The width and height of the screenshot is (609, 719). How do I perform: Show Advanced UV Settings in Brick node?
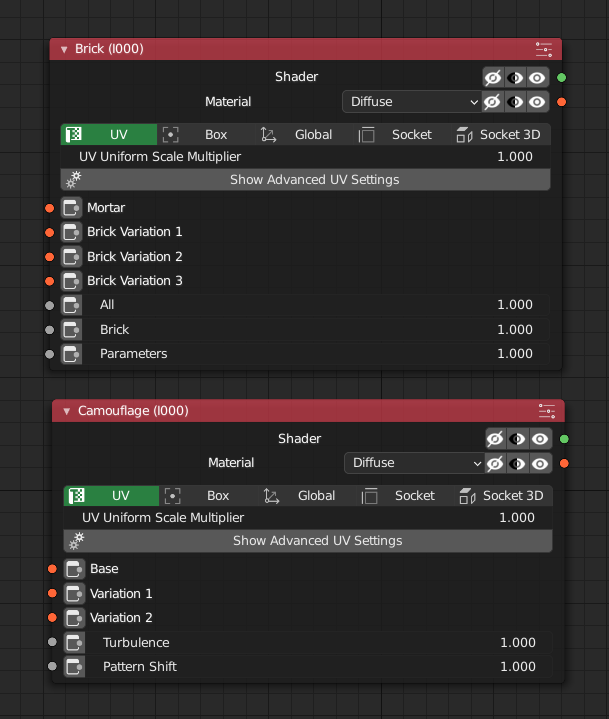tap(305, 179)
